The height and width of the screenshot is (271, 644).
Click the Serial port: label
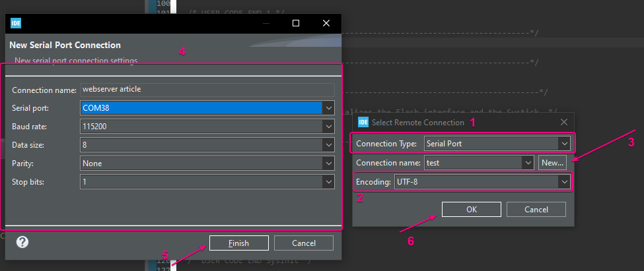(x=30, y=108)
